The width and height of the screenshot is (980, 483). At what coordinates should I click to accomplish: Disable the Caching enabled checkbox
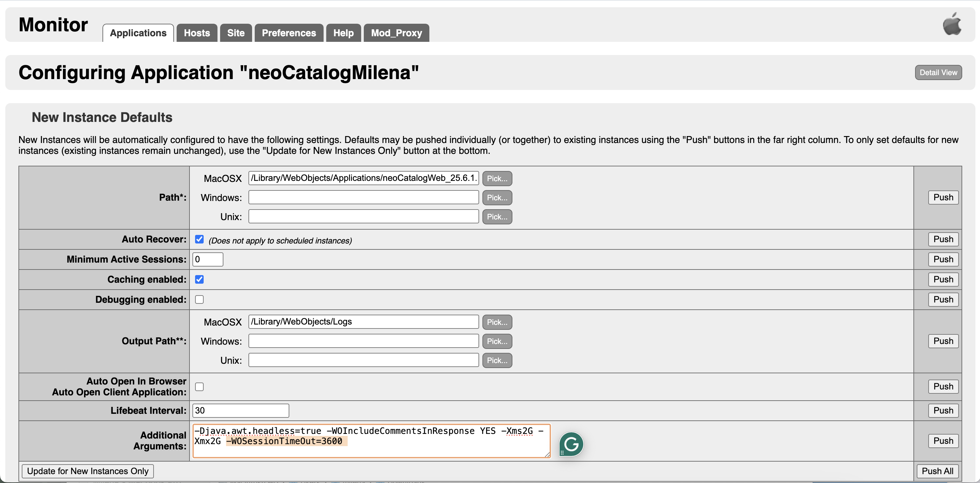(x=199, y=279)
